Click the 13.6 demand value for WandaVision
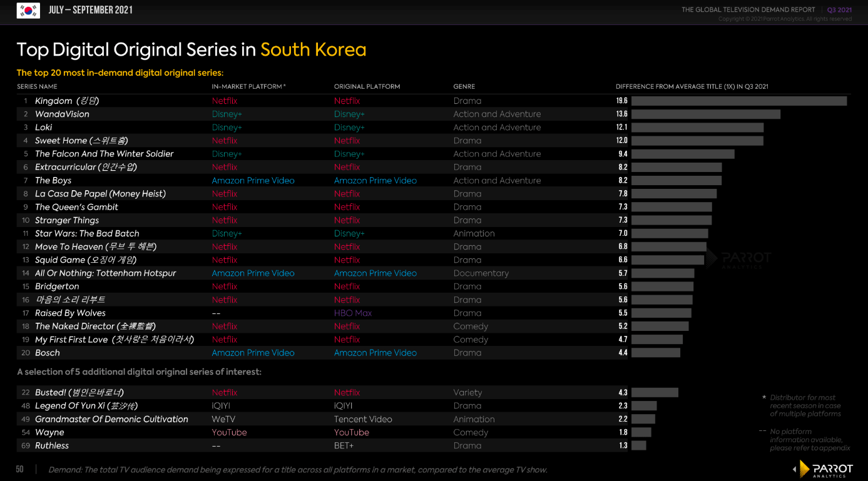The height and width of the screenshot is (481, 868). [621, 114]
